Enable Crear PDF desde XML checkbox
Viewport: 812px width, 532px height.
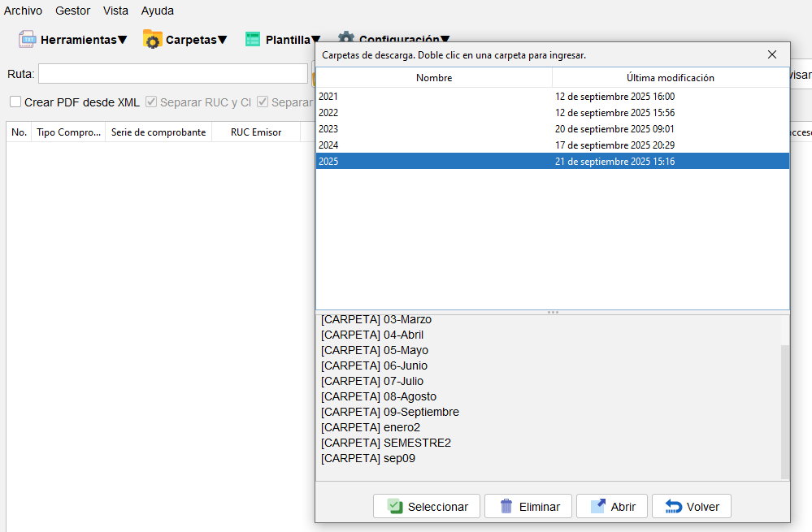(x=15, y=102)
